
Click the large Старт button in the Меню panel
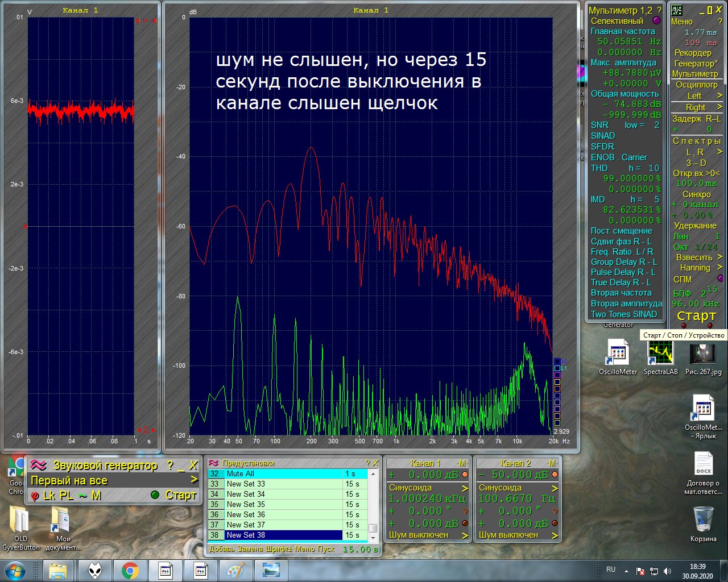point(696,315)
